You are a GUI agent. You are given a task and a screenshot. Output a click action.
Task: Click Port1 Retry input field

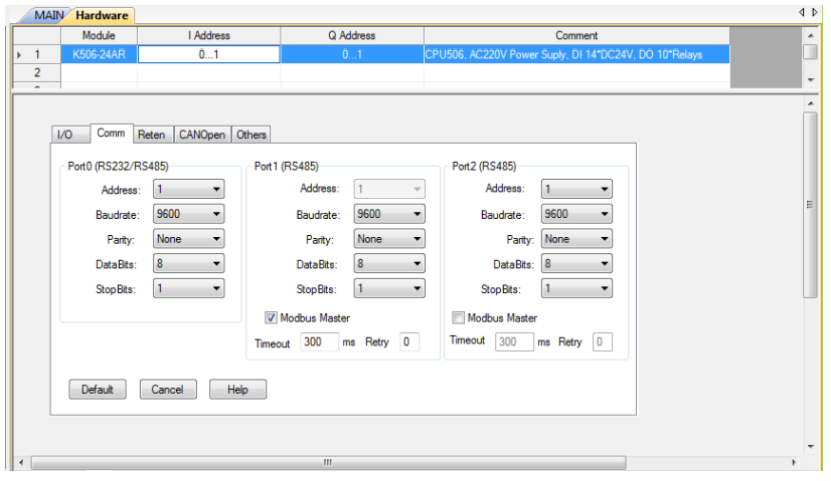pyautogui.click(x=408, y=342)
